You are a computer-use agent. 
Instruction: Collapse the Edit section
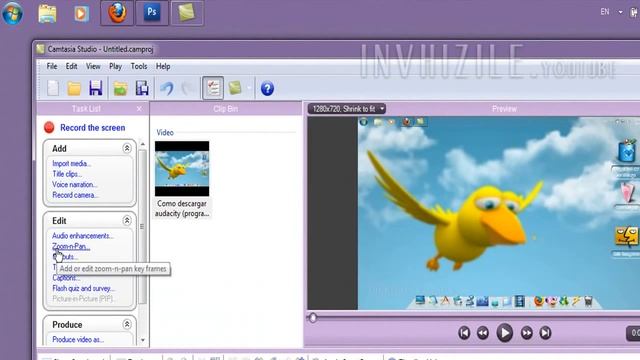point(127,221)
